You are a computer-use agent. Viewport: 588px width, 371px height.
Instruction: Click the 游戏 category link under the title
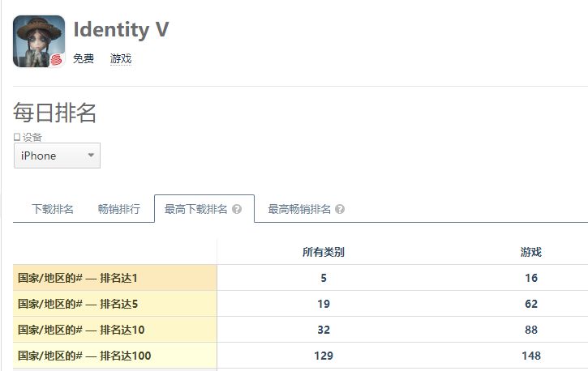121,58
